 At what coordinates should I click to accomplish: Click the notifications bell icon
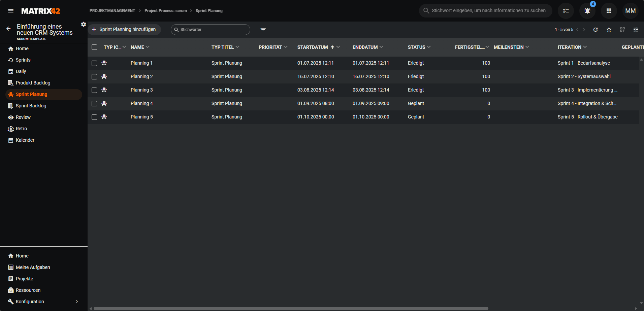click(587, 11)
